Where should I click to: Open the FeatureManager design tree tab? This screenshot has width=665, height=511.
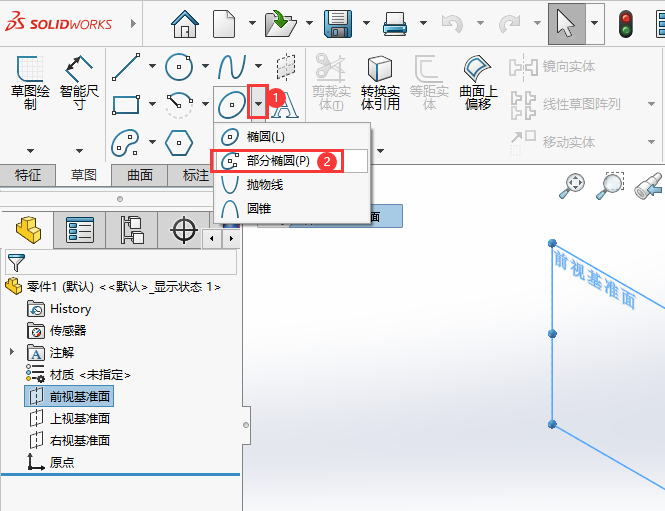(x=28, y=230)
